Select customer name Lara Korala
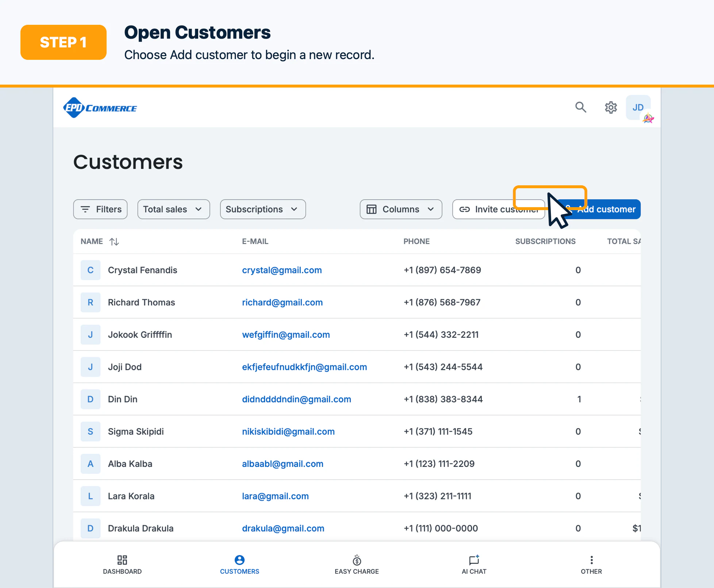The width and height of the screenshot is (714, 588). pyautogui.click(x=131, y=496)
